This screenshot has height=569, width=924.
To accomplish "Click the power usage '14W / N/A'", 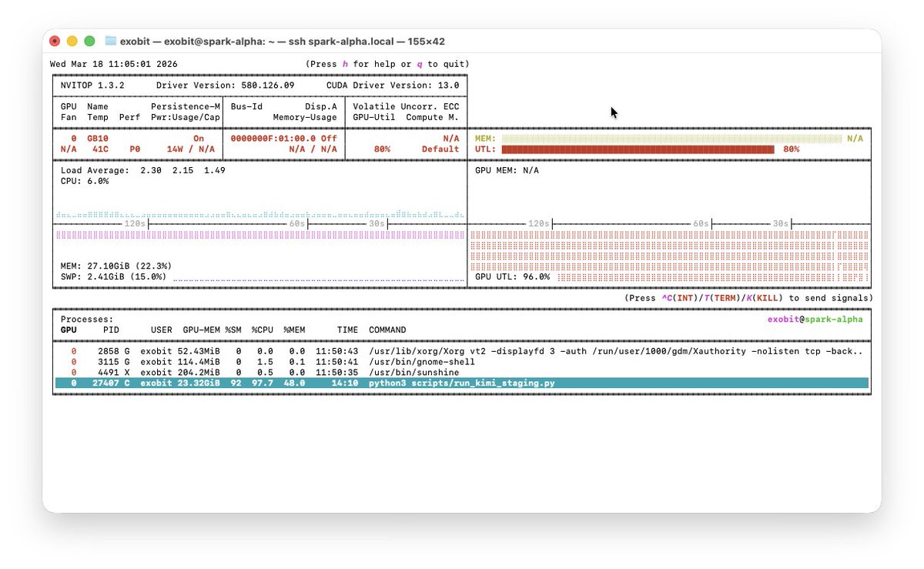I will click(190, 149).
